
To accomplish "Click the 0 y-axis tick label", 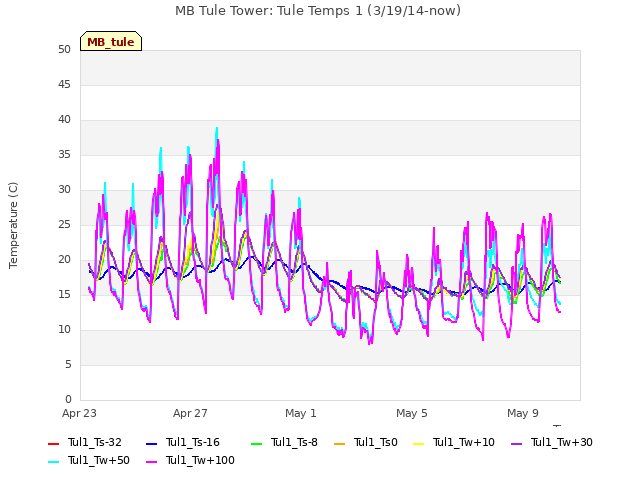I will coord(68,399).
